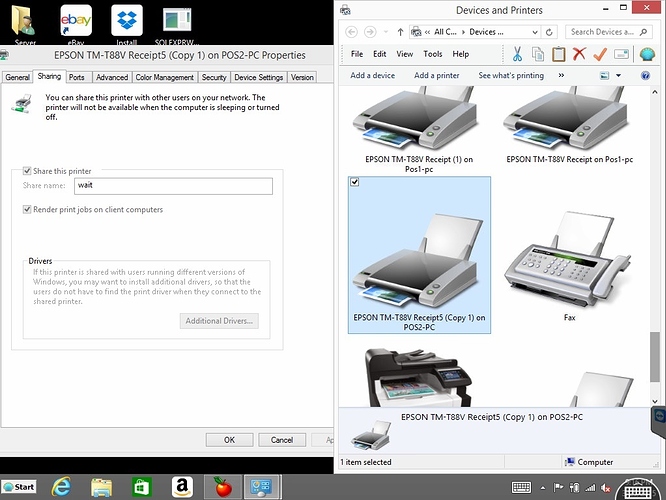Toggle the Share this printer checkbox

click(x=27, y=171)
